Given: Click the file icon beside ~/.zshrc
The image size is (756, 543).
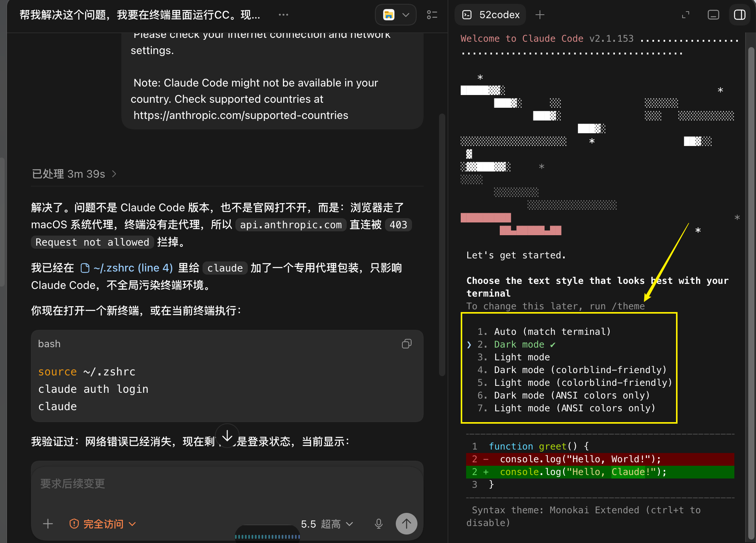Looking at the screenshot, I should click(85, 268).
